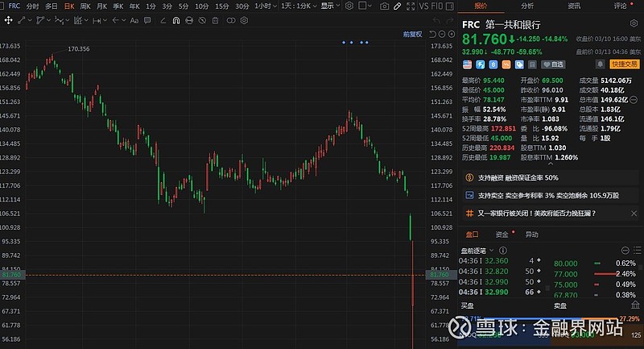This screenshot has height=349, width=644.
Task: Add a comment bubble annotation
Action: [x=147, y=20]
